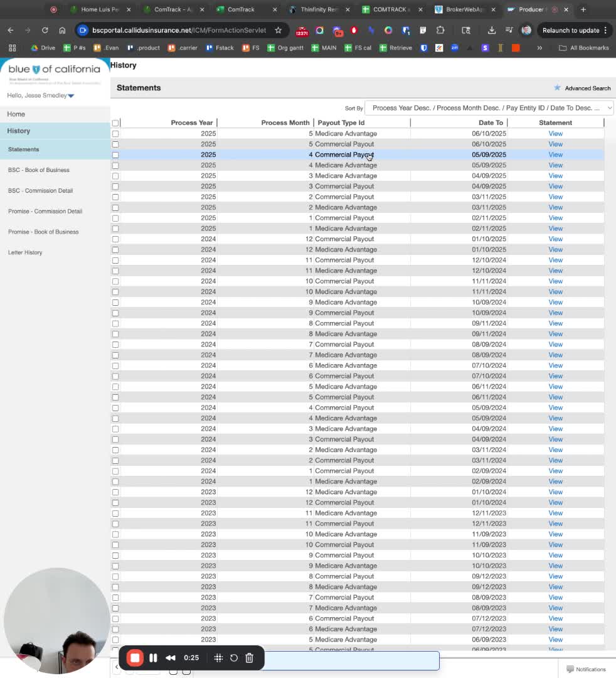Check the 2024 month 12 Commercial Payout row
Viewport: 616px width, 678px height.
point(115,239)
